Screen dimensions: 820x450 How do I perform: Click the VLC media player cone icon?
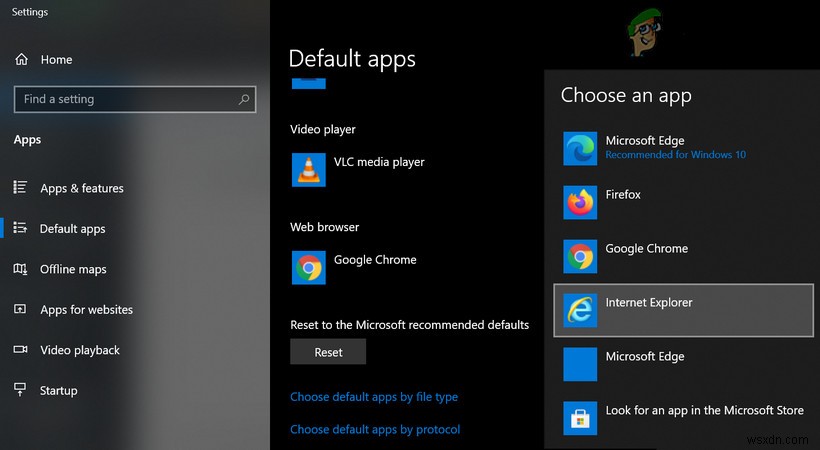[x=309, y=170]
